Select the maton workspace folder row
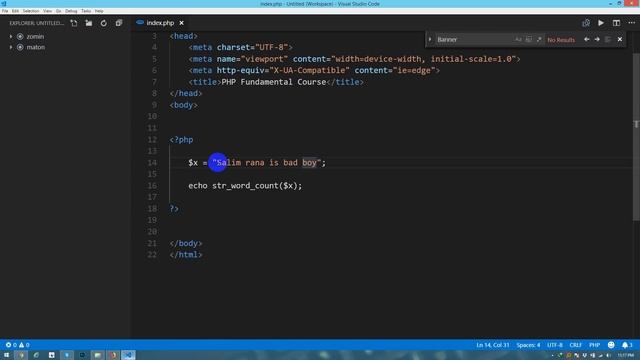The image size is (640, 360). point(65,47)
